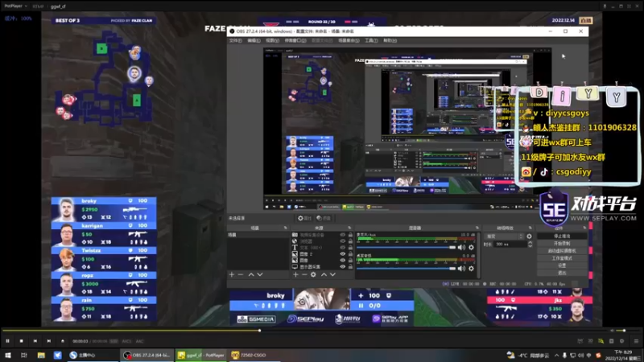Remove selected source with minus icon
The width and height of the screenshot is (644, 362).
point(304,274)
